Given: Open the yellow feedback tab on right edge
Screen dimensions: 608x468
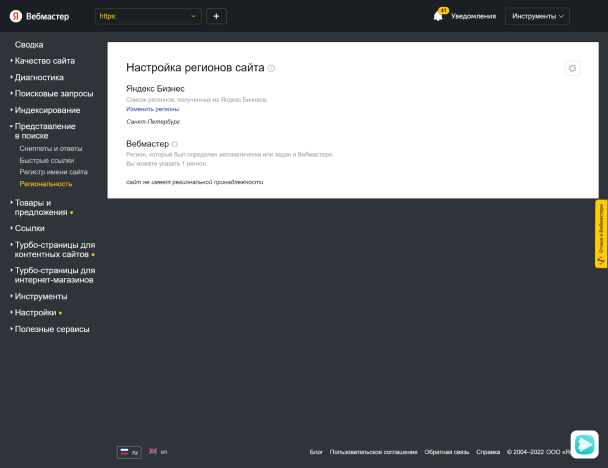Looking at the screenshot, I should [601, 234].
